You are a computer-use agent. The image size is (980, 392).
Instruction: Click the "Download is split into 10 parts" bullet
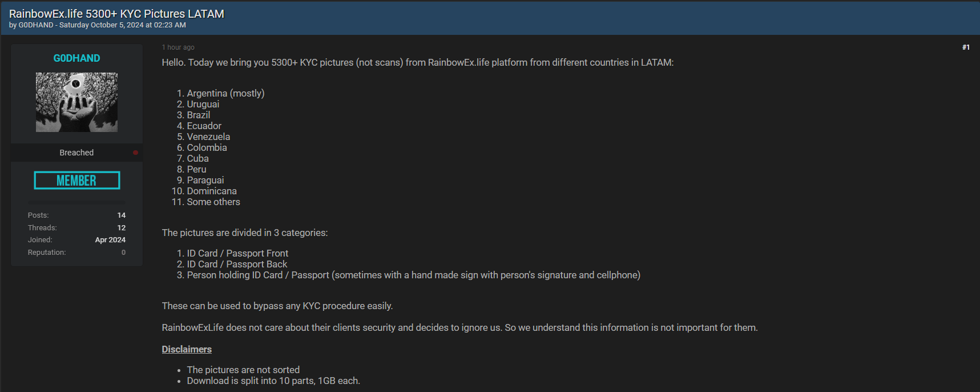pos(273,381)
